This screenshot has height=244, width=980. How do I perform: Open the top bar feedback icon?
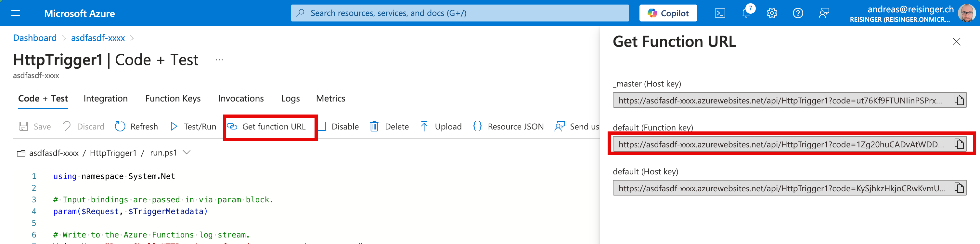(824, 13)
